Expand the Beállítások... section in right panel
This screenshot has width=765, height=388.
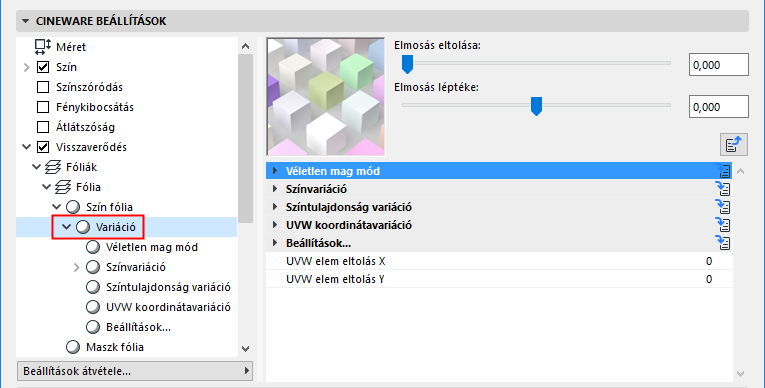(275, 243)
